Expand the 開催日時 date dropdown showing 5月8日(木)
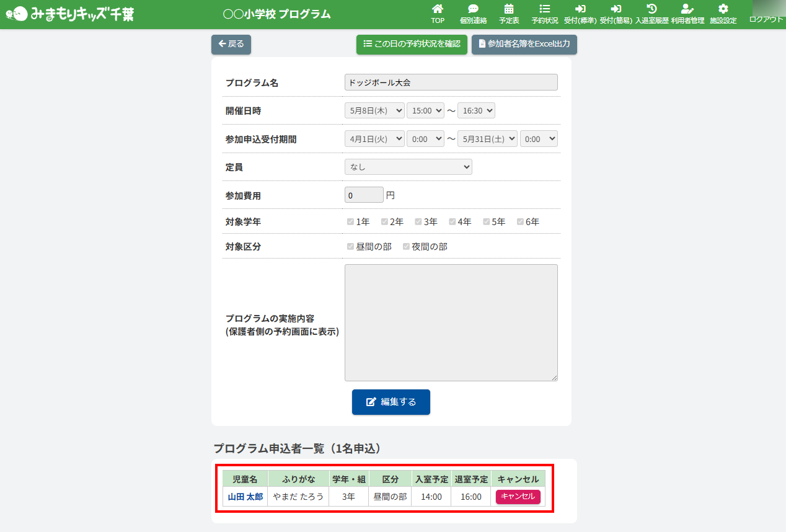This screenshot has width=786, height=532. (x=374, y=111)
